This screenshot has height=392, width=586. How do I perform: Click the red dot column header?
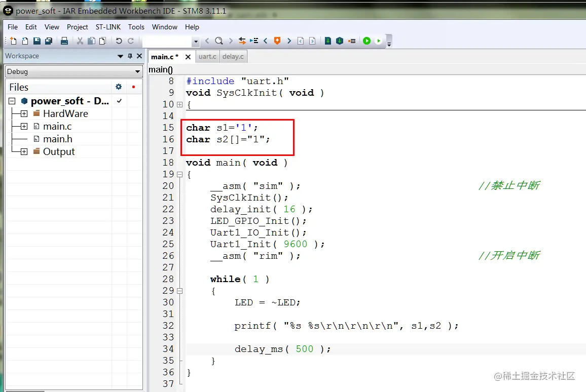pos(133,87)
